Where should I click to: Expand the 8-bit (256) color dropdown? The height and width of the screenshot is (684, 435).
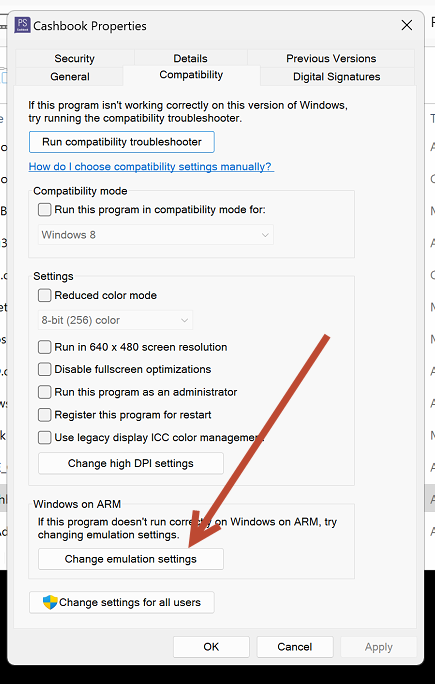(x=115, y=320)
